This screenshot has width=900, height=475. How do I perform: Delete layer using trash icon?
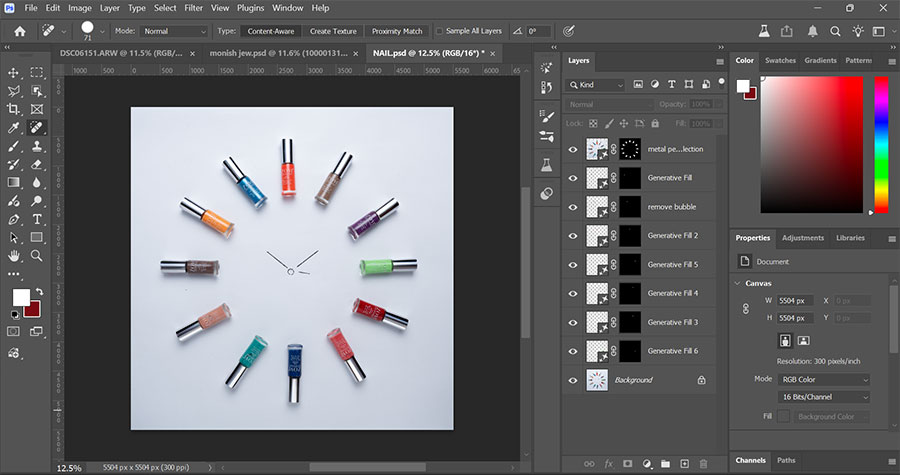(x=703, y=464)
